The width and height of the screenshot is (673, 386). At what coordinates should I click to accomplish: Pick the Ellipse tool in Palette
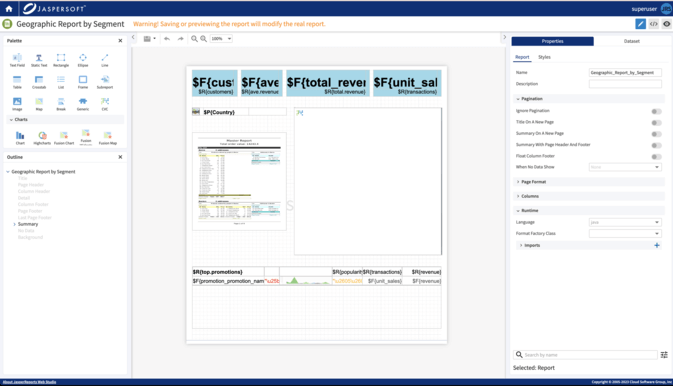pyautogui.click(x=83, y=60)
